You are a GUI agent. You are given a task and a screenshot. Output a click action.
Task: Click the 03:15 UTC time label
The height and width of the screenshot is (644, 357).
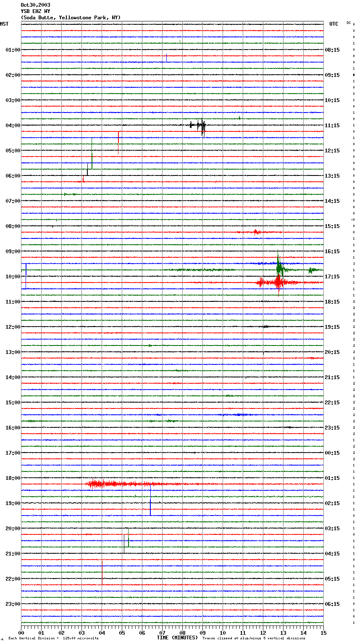(x=332, y=529)
